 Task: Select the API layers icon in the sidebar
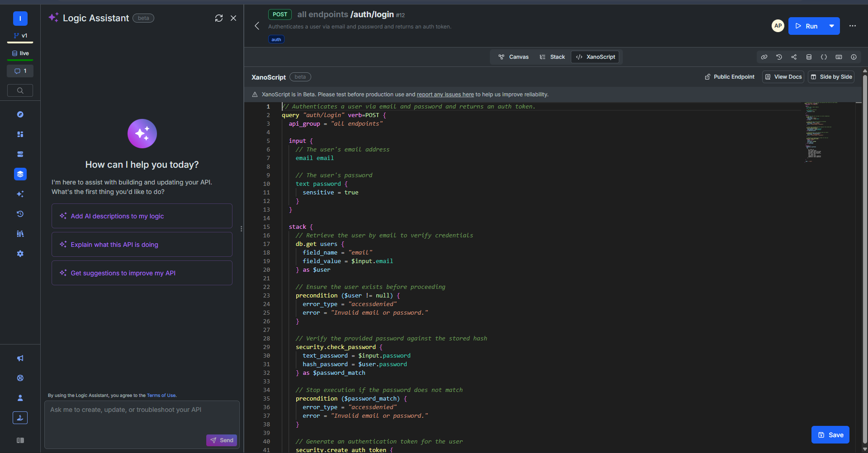[20, 174]
